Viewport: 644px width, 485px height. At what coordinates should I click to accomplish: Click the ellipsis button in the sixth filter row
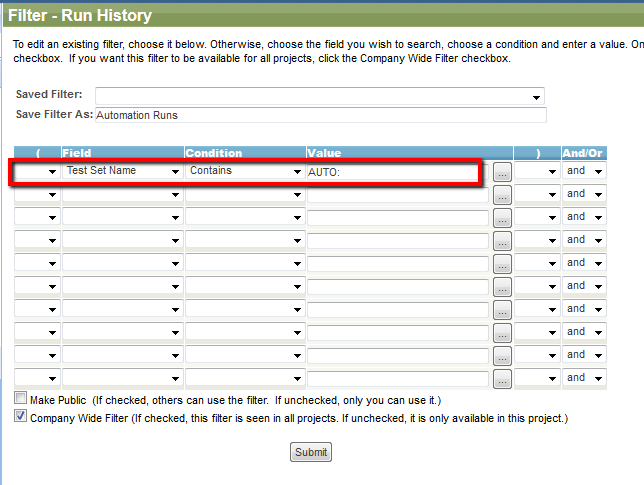click(502, 287)
